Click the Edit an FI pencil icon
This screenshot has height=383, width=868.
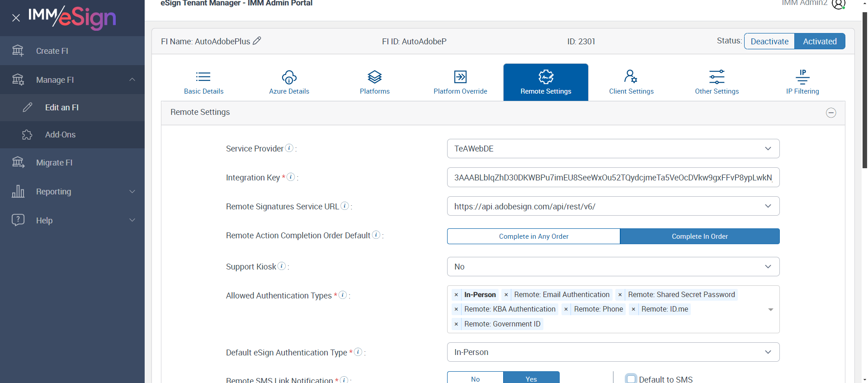(x=28, y=107)
